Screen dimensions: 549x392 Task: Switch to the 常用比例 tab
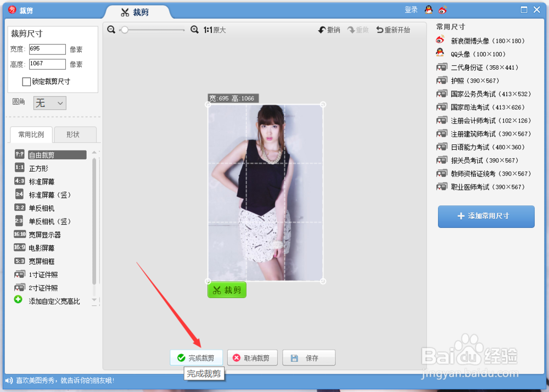[x=31, y=135]
